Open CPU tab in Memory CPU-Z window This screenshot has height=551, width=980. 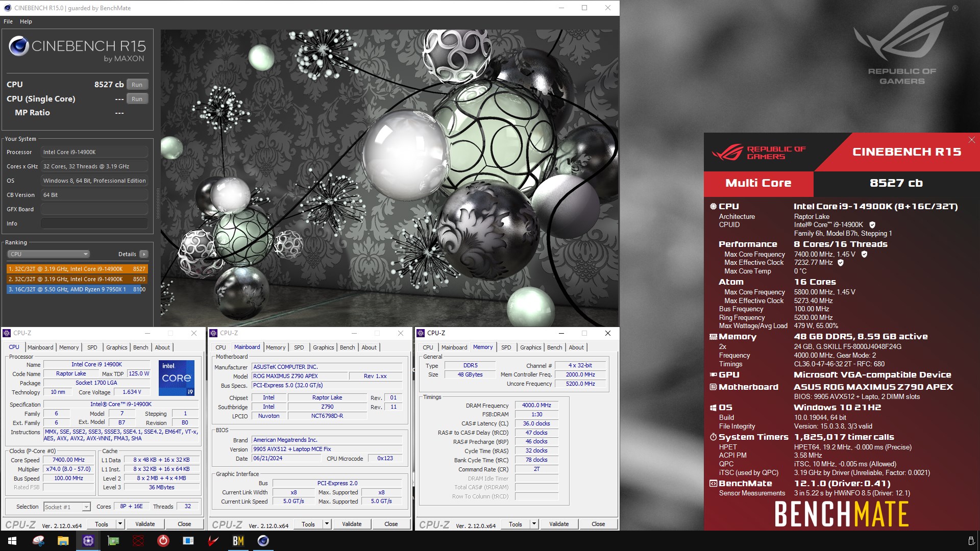click(428, 347)
